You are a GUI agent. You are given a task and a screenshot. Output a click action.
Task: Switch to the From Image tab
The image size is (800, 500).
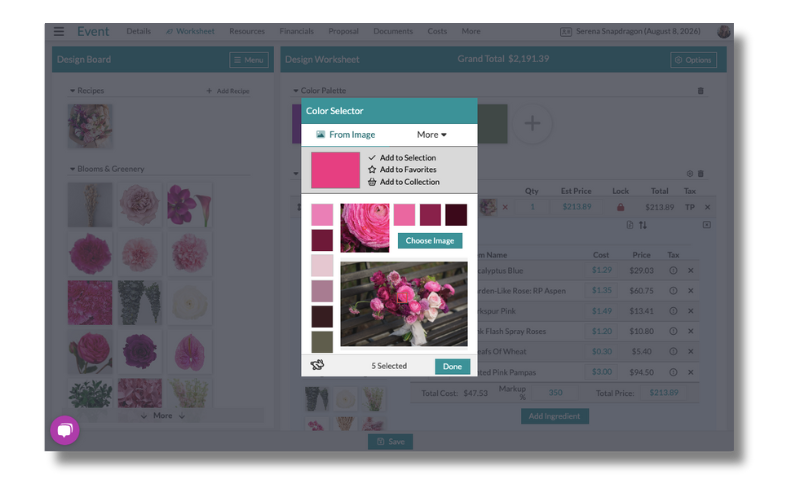(346, 135)
